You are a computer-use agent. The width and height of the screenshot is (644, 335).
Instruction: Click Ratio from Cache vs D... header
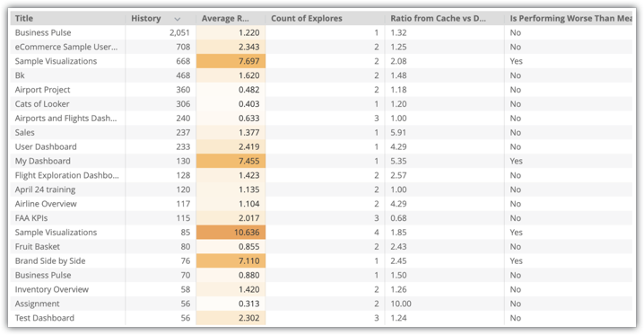pos(438,18)
